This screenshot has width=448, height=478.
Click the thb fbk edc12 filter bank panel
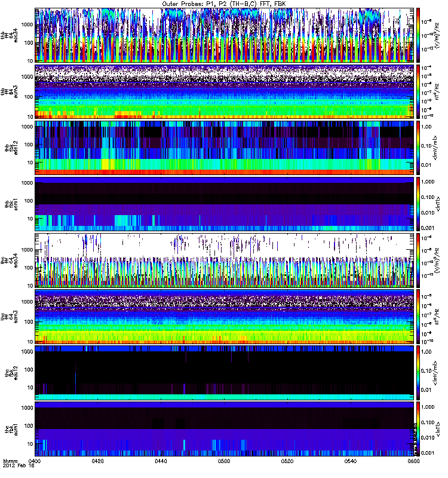coord(224,147)
